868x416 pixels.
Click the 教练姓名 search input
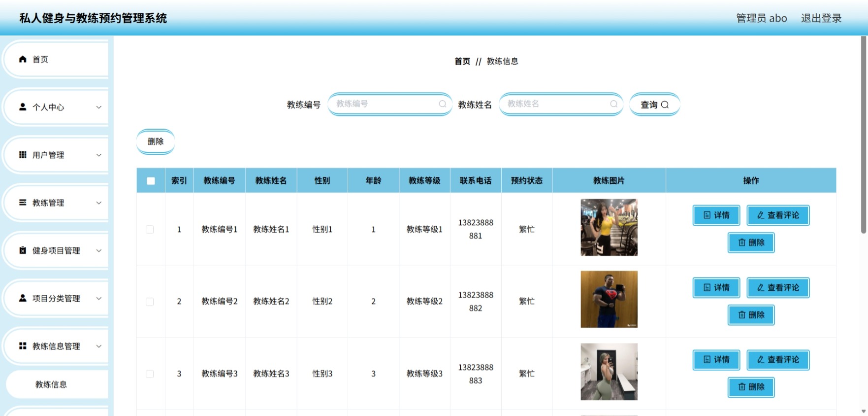click(x=561, y=104)
